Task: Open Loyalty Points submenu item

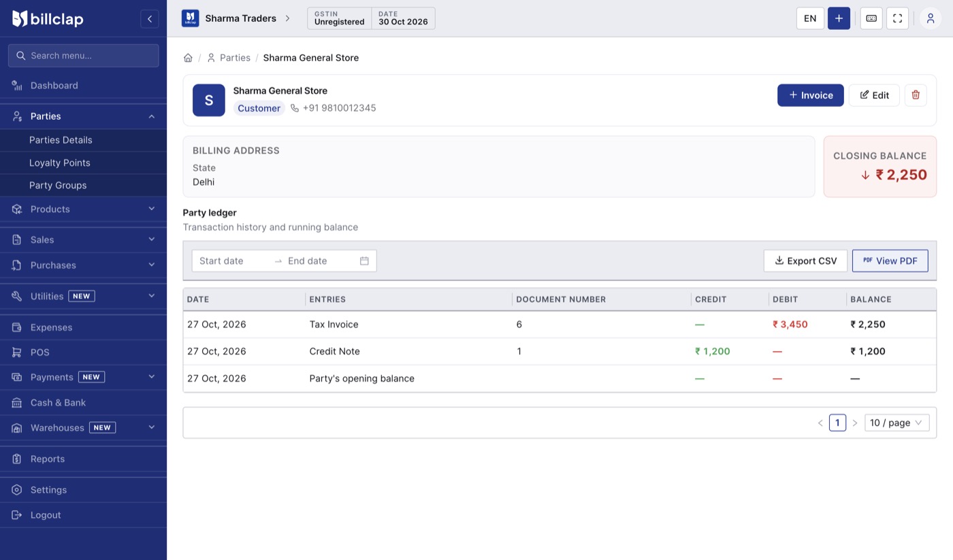Action: 83,163
